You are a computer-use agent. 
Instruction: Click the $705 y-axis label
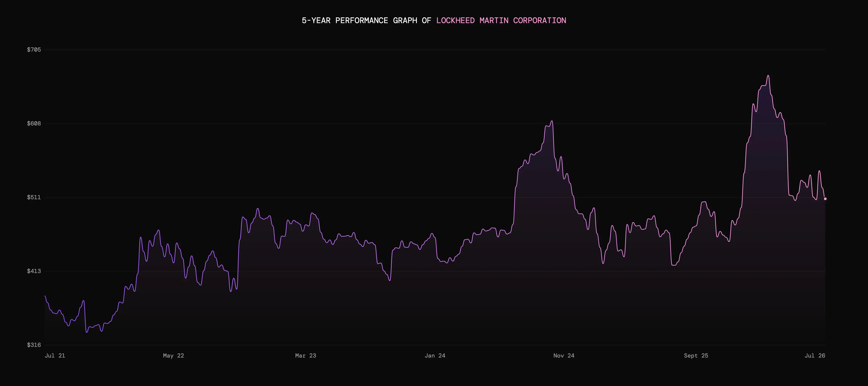[x=34, y=50]
